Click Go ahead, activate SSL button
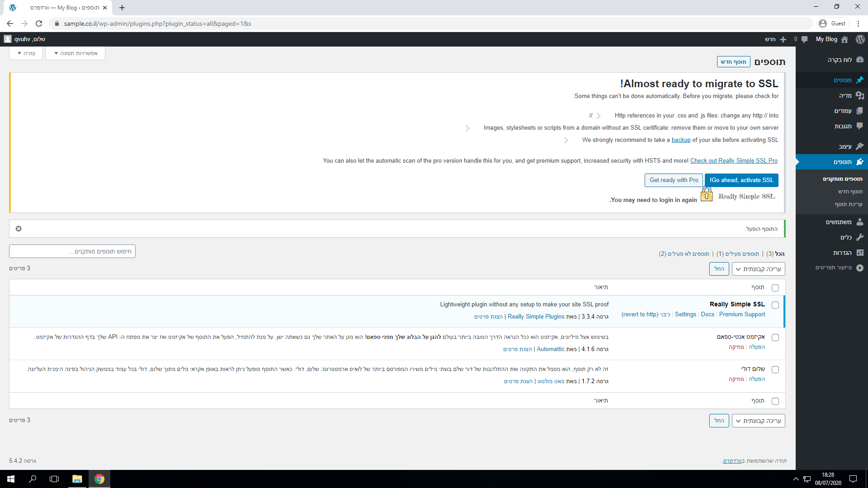 (741, 180)
